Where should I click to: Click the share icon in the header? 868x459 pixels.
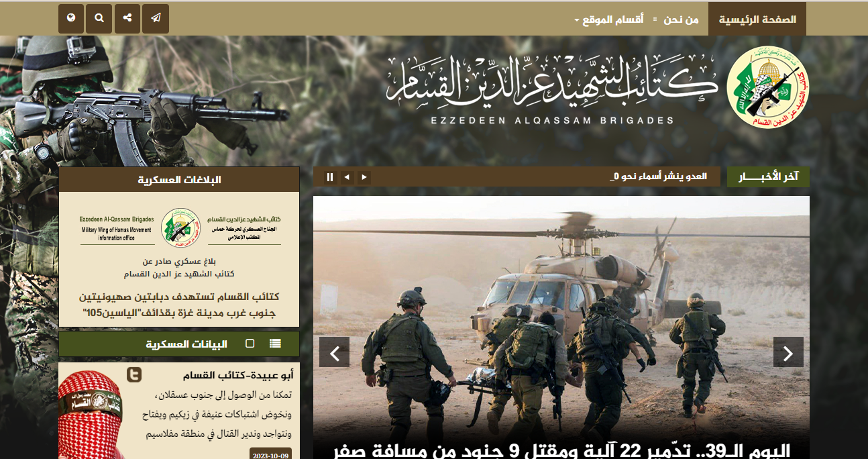coord(127,18)
